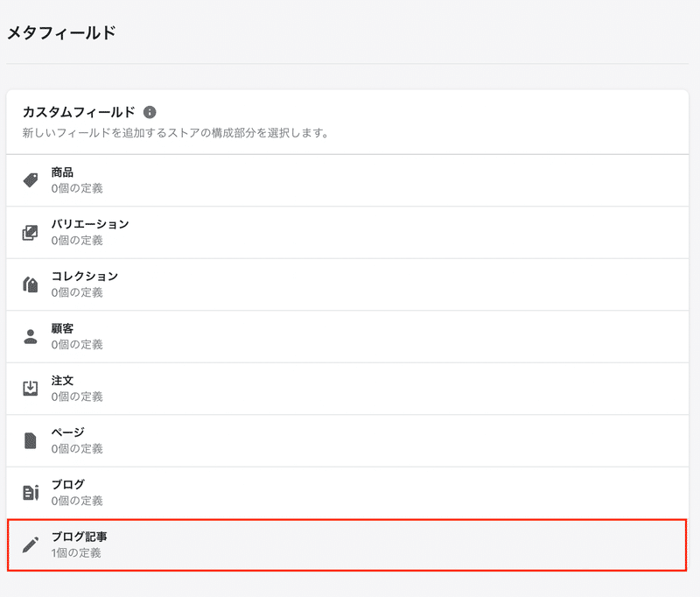
Task: Open 顧客 metafield definitions
Action: pos(347,337)
